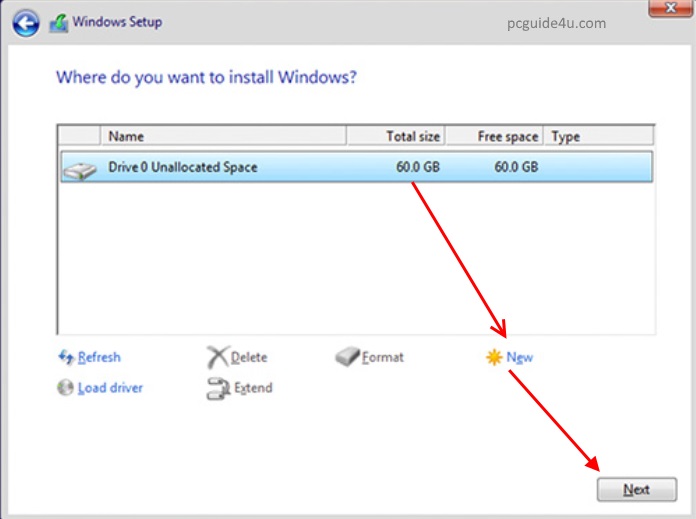
Task: Click the Refresh arrows icon
Action: [66, 357]
